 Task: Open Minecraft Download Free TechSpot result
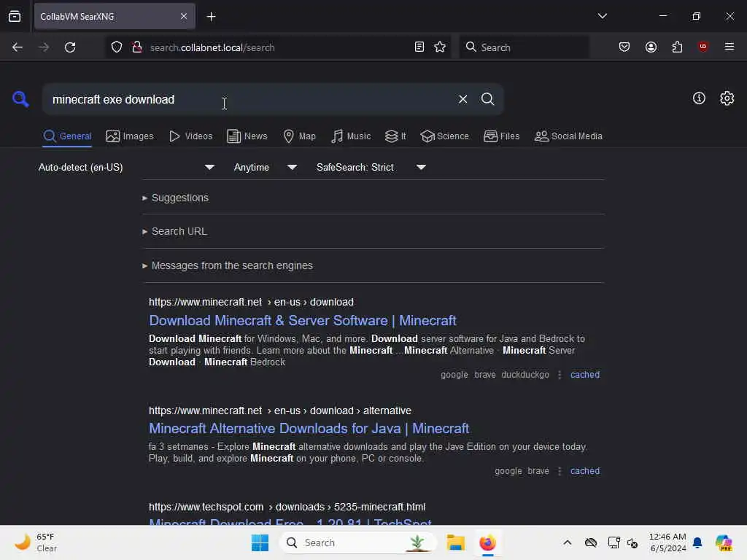click(290, 521)
